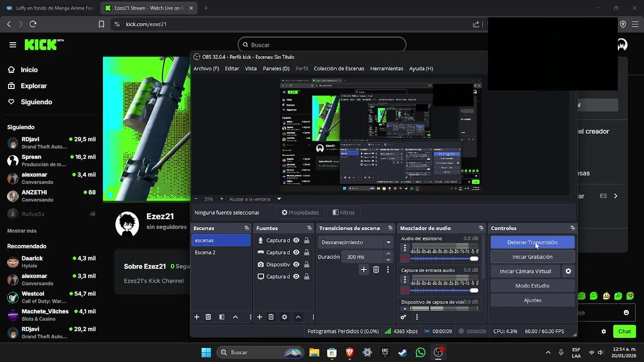Viewport: 644px width, 362px height.
Task: Lock the gamepad-icon source
Action: [306, 252]
